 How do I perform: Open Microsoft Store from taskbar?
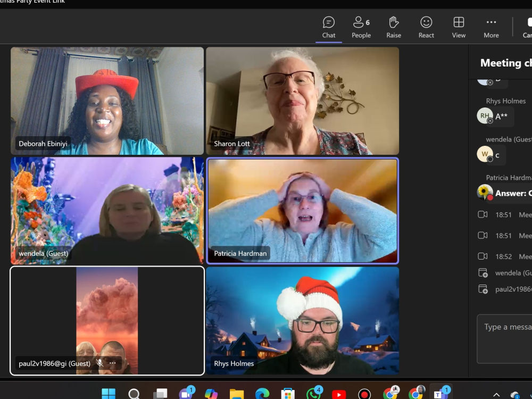pyautogui.click(x=288, y=394)
